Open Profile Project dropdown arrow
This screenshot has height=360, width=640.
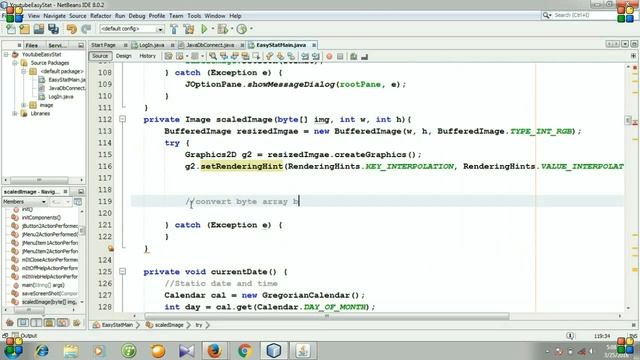[x=251, y=29]
